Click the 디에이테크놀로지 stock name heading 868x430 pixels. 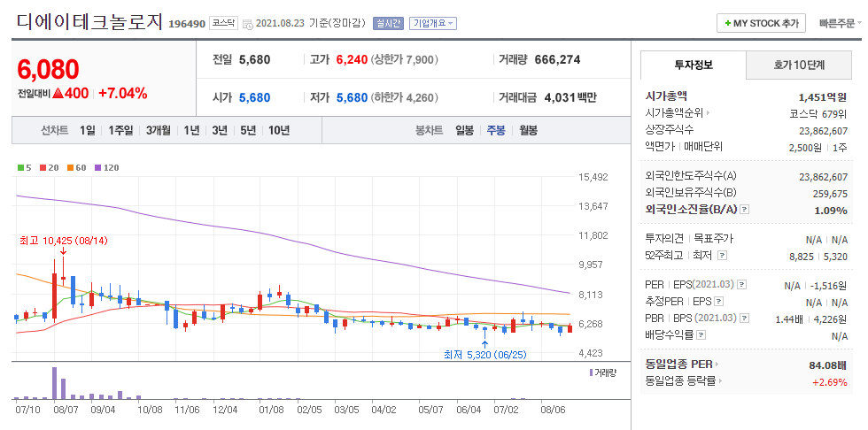(89, 21)
